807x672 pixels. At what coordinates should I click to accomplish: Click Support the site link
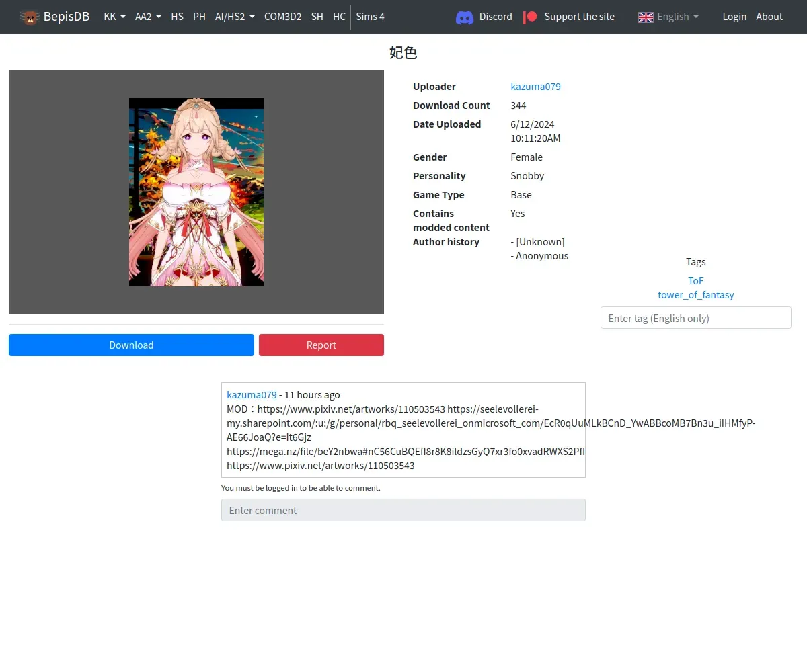(579, 17)
